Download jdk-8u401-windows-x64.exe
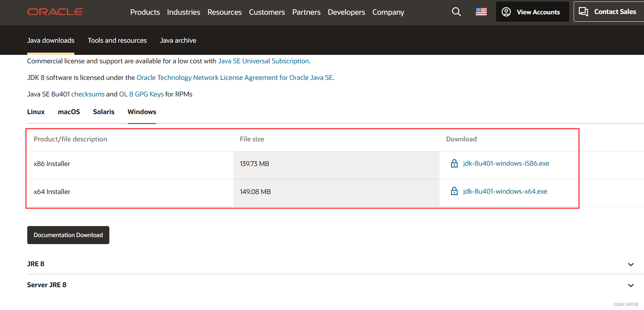The height and width of the screenshot is (310, 644). coord(505,191)
